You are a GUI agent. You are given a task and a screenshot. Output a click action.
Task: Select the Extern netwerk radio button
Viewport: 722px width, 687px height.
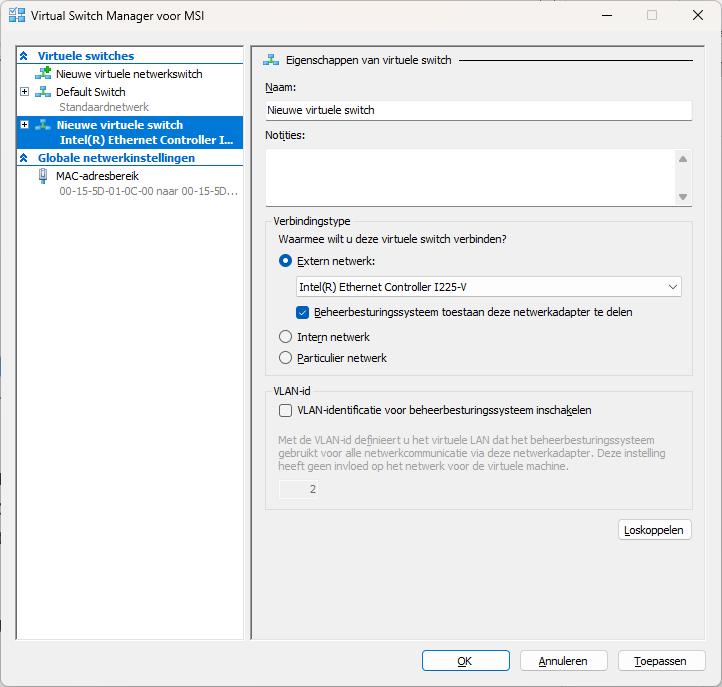(285, 261)
